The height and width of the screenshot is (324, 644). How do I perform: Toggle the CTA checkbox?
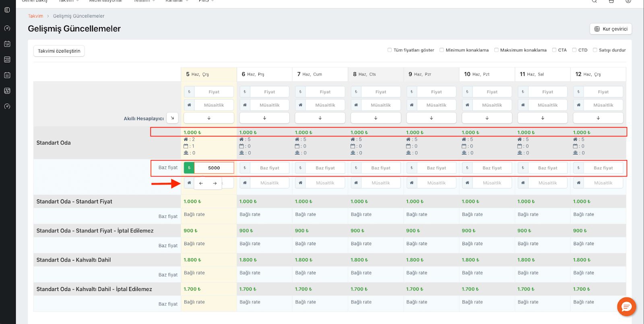pyautogui.click(x=554, y=50)
